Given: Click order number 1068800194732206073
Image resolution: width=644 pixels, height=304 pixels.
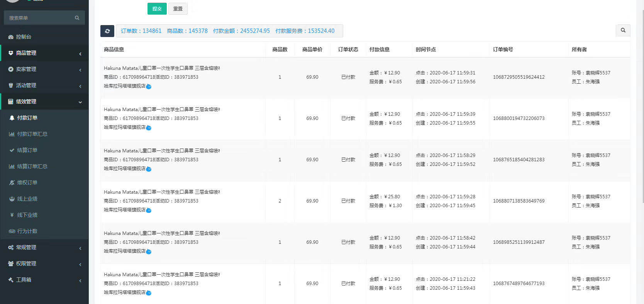Looking at the screenshot, I should (519, 118).
